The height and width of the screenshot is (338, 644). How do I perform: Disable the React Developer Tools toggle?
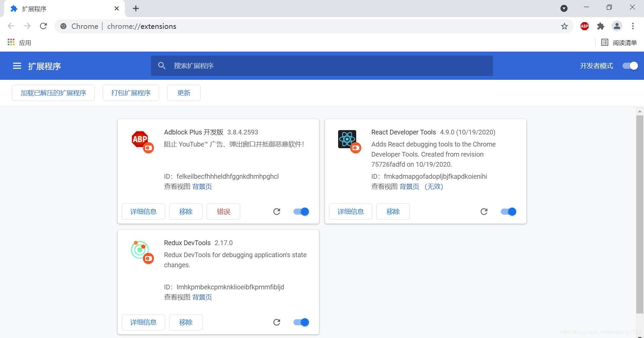pos(508,212)
